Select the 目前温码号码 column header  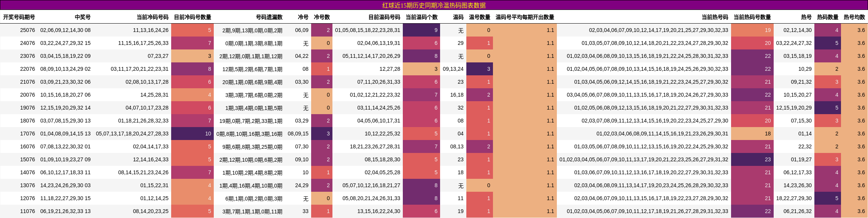[384, 17]
